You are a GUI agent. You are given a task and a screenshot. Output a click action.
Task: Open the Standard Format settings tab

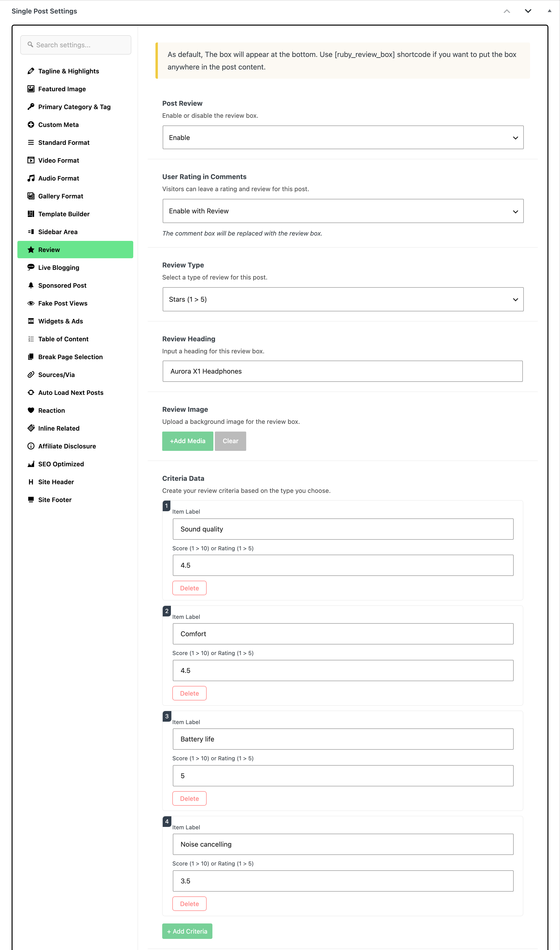(75, 143)
